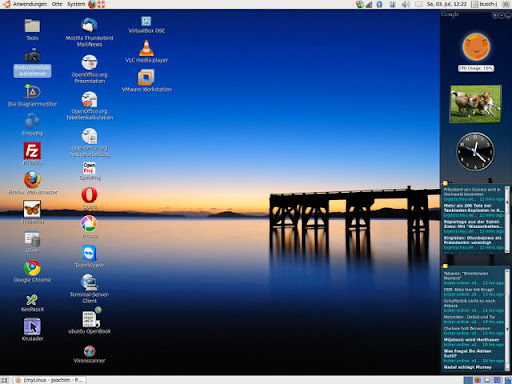Click the tagesschau news feed scrollbar
The image size is (512, 384).
(x=507, y=219)
